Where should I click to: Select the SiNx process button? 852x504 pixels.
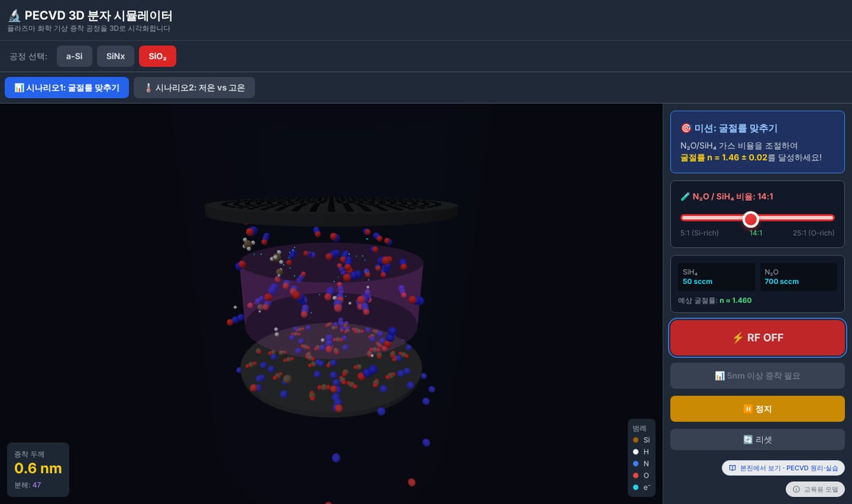click(x=115, y=56)
